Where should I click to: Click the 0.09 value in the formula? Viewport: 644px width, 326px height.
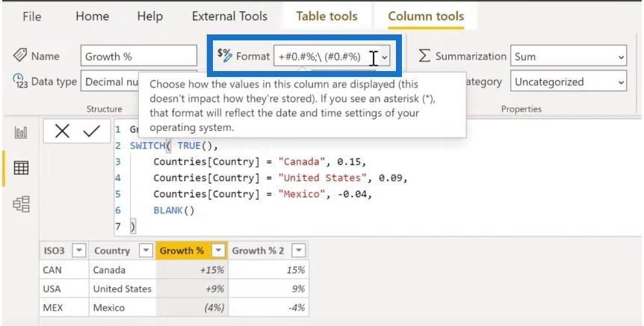pyautogui.click(x=391, y=178)
